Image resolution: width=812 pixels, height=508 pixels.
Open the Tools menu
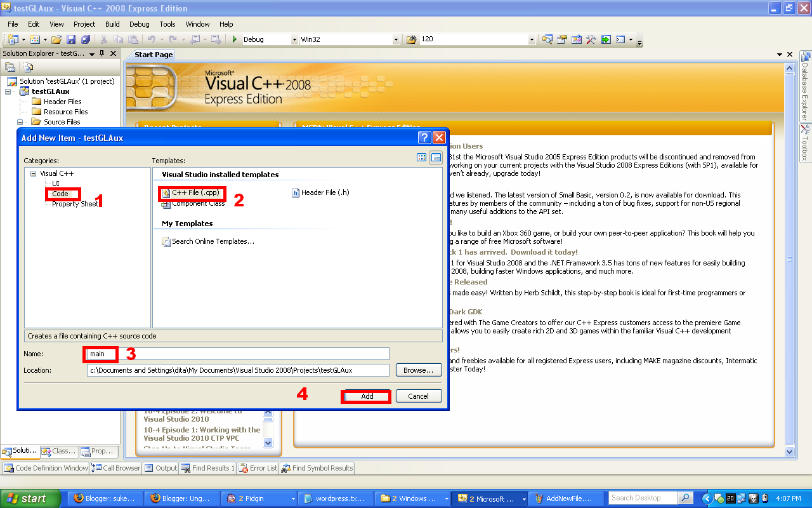click(x=167, y=24)
